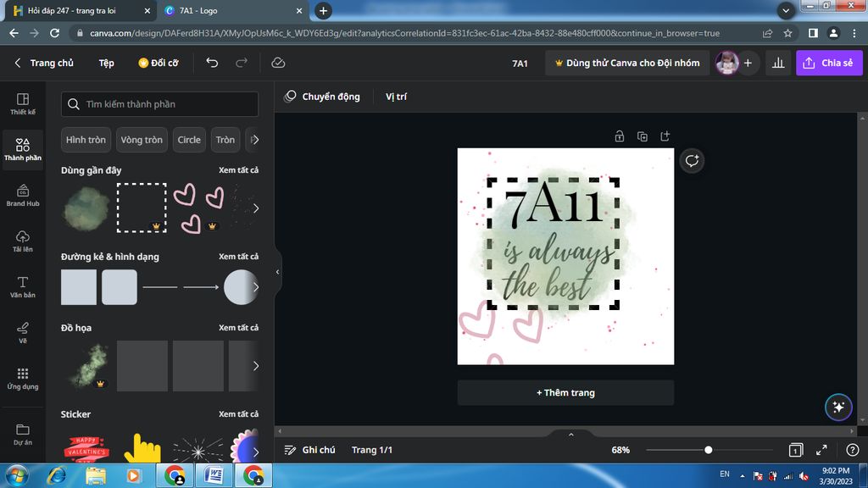Click the Undo arrow icon
Viewport: 868px width, 488px height.
(x=212, y=63)
